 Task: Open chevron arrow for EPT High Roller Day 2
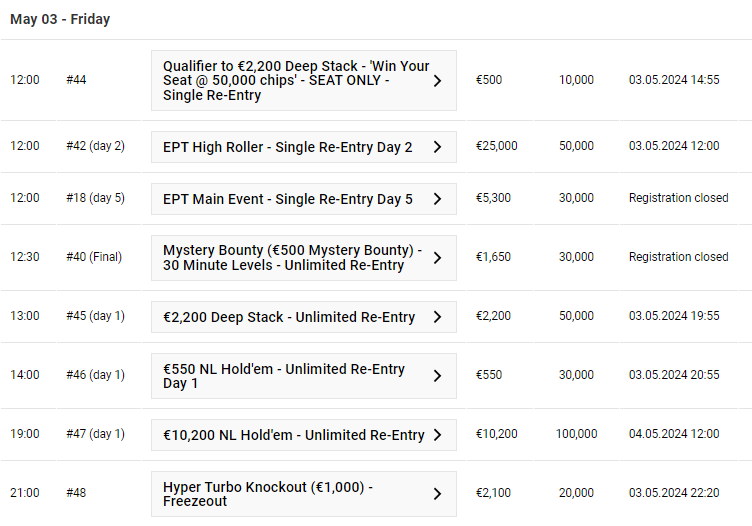pos(437,147)
